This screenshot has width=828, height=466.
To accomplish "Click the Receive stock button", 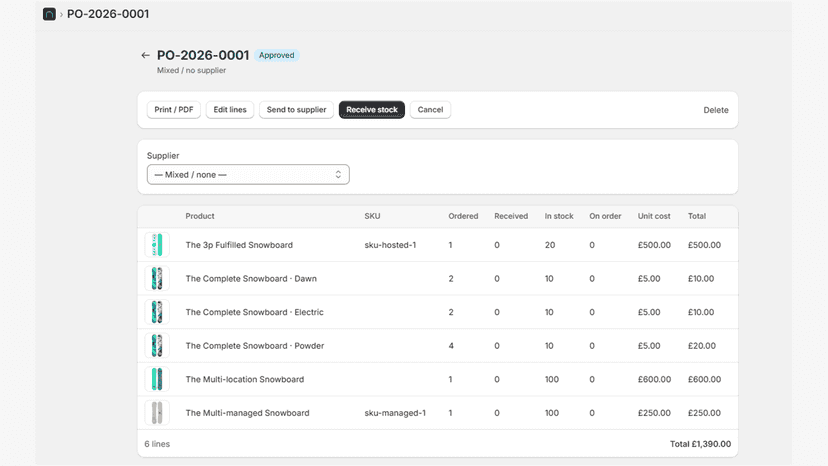I will coord(372,109).
